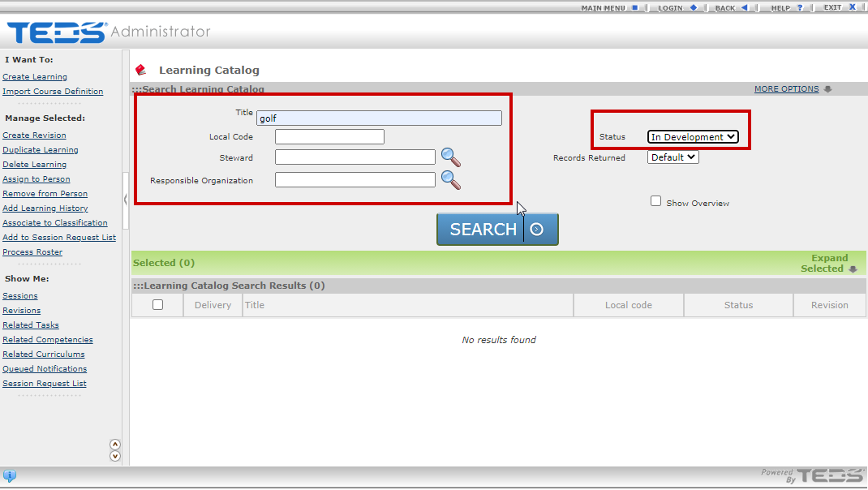Show Revisions from the sidebar
Screen dimensions: 868x490
[x=22, y=311]
